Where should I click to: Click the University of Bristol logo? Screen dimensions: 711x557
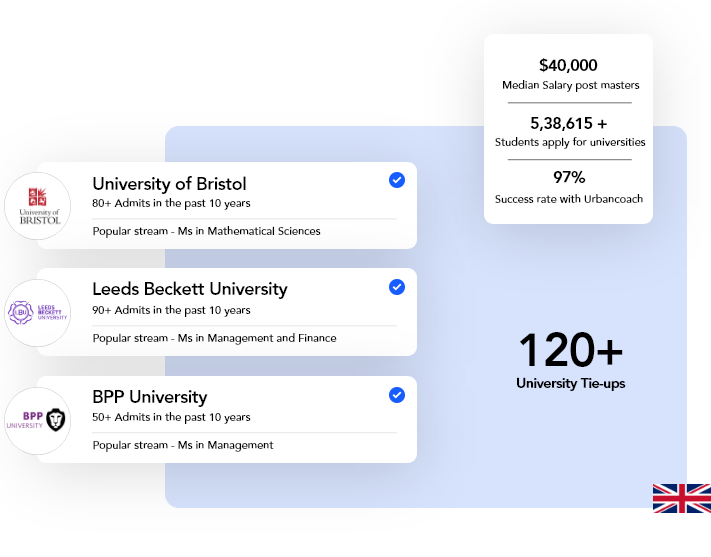click(x=38, y=206)
